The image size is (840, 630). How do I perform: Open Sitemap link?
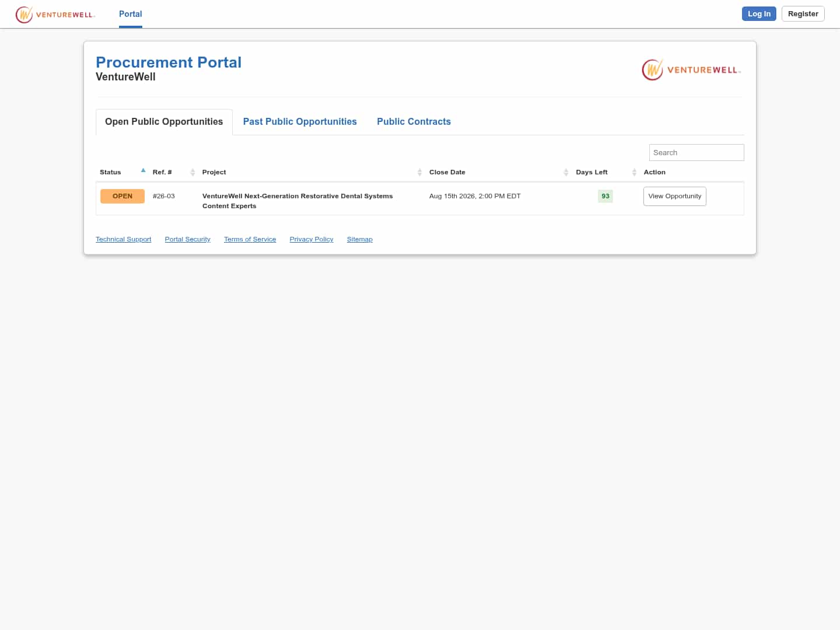pyautogui.click(x=359, y=239)
